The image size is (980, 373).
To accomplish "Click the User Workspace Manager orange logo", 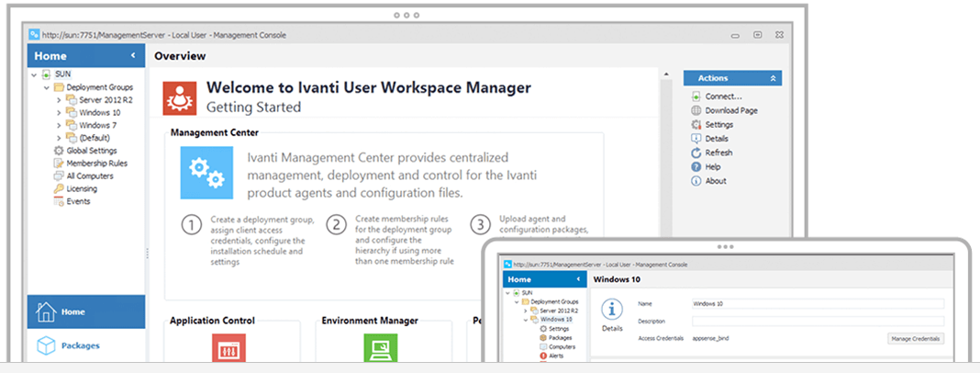I will [x=179, y=98].
